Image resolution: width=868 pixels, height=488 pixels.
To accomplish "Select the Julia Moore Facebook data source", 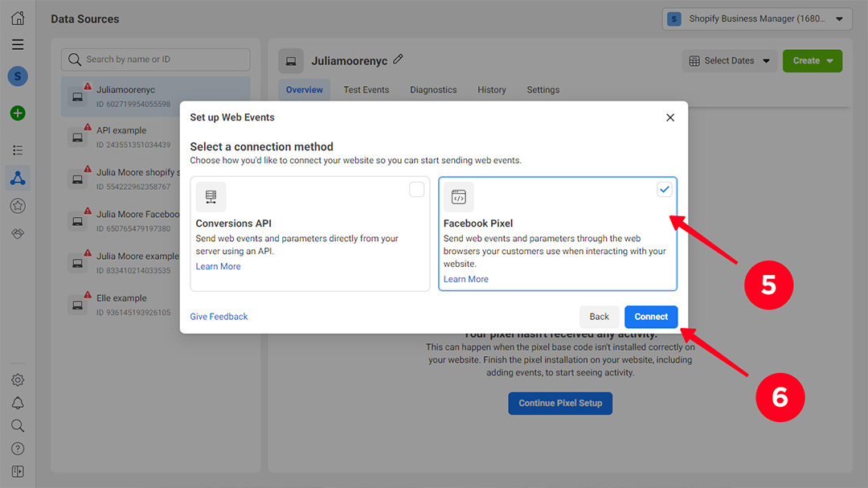I will click(119, 221).
